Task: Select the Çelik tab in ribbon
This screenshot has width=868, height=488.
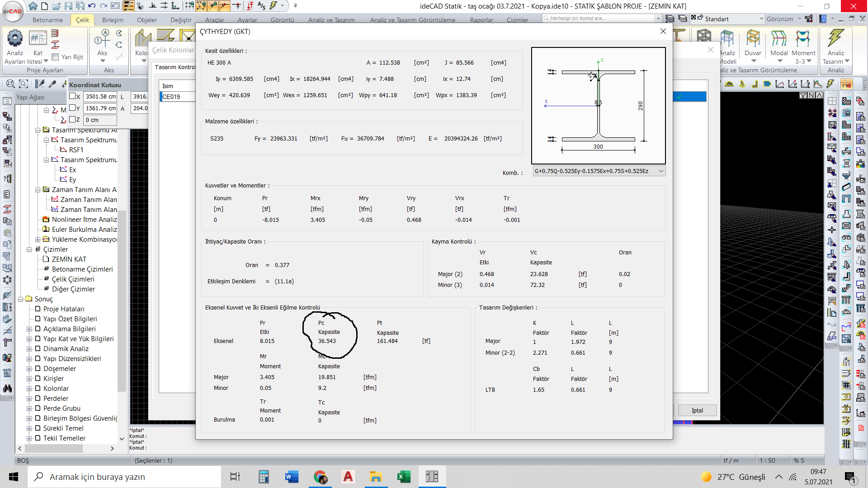Action: pos(83,20)
